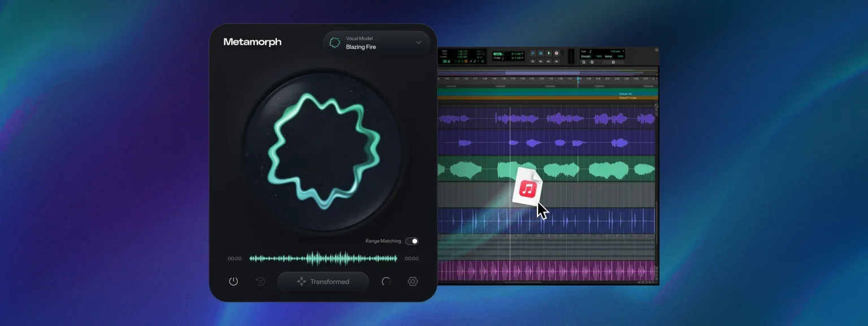
Task: Click the magnifier icon under quantize panel
Action: (584, 62)
